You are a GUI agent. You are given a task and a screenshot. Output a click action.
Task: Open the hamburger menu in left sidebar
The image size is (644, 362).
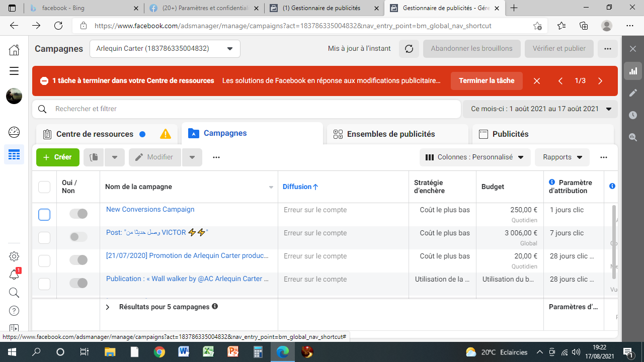point(14,71)
